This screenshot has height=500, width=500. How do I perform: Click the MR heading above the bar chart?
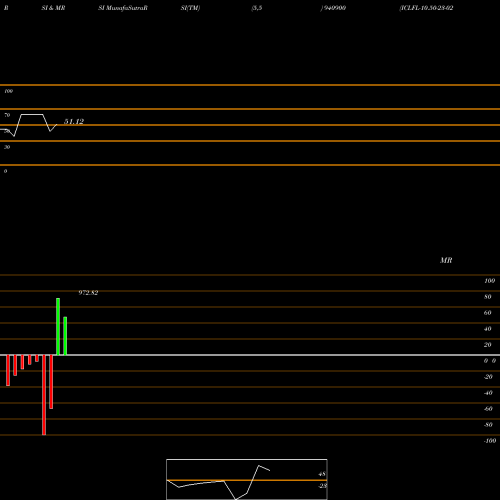(446, 260)
